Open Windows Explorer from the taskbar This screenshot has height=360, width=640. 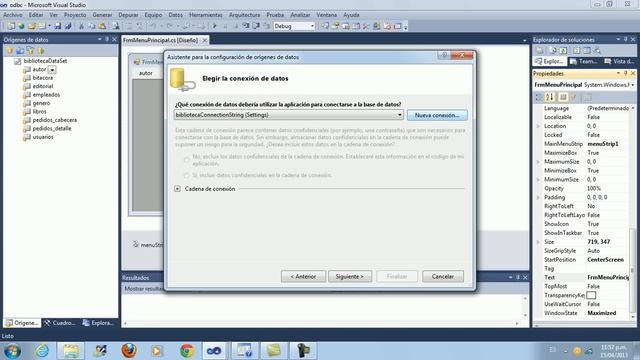click(x=71, y=351)
